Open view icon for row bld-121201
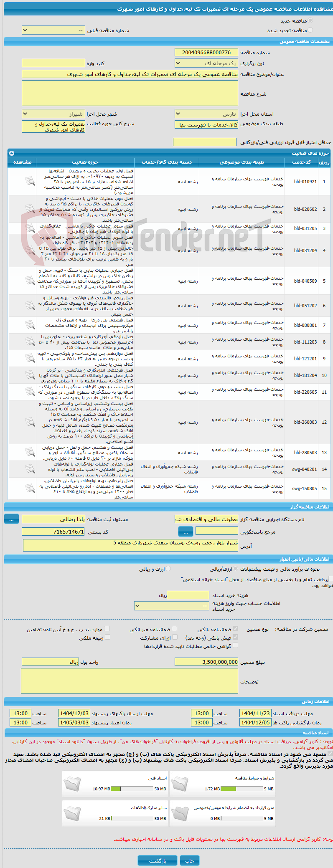This screenshot has width=333, height=868. click(30, 358)
